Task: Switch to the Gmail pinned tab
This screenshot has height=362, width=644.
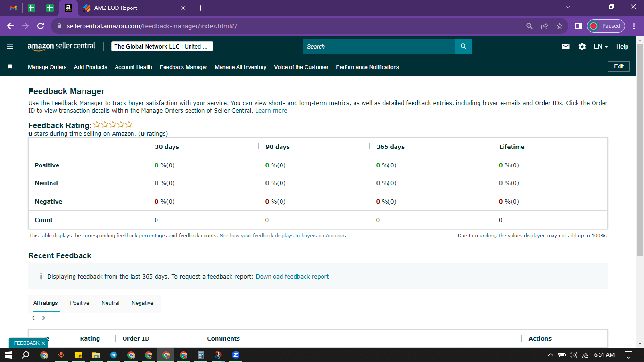Action: click(x=13, y=8)
